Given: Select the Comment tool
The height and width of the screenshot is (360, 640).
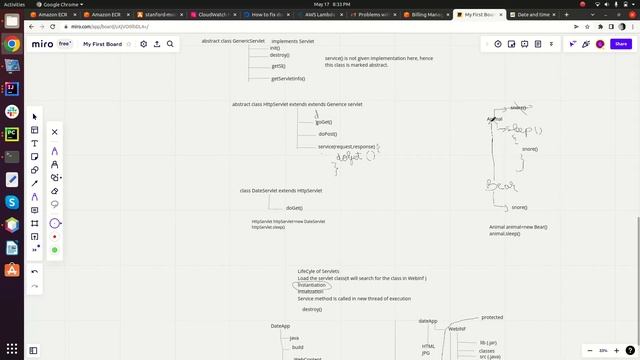Looking at the screenshot, I should coord(35,210).
